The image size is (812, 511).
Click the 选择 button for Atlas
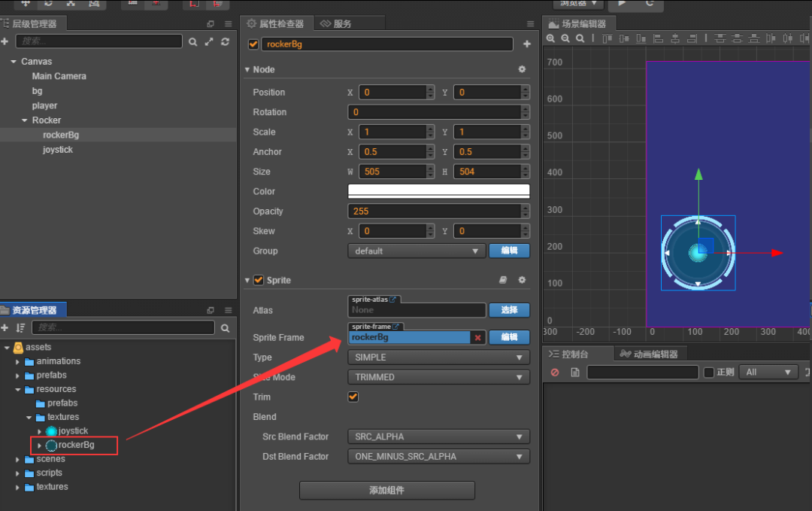click(510, 310)
